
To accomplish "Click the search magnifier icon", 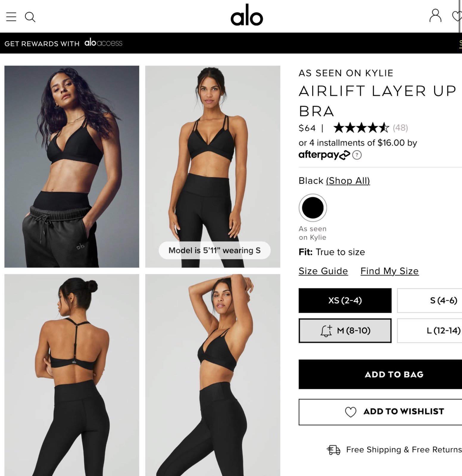I will pyautogui.click(x=30, y=17).
